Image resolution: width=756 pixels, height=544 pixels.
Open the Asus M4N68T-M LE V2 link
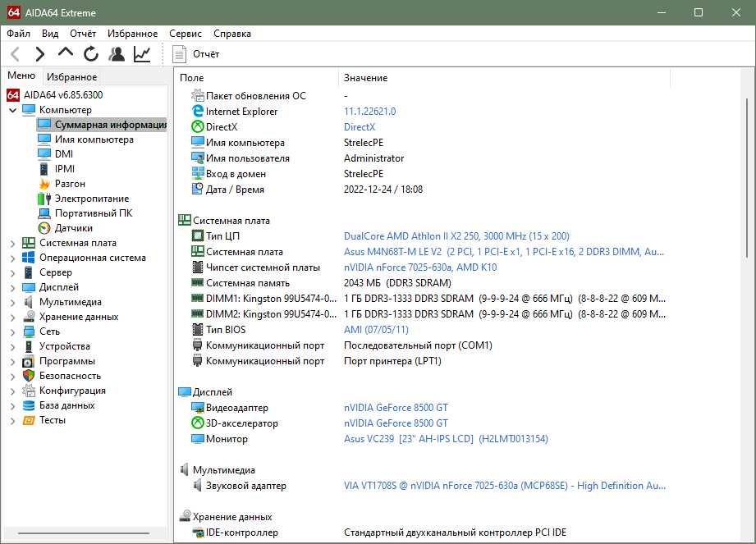coord(504,252)
